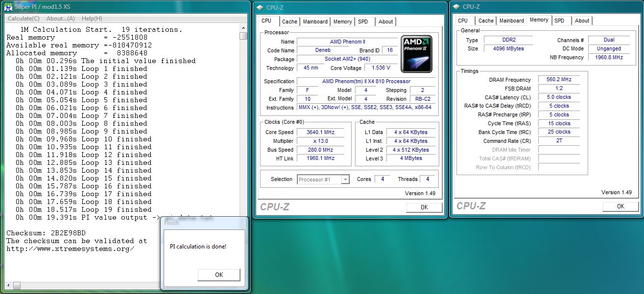This screenshot has width=644, height=294.
Task: Click the Super PI scrollbar up arrow
Action: click(243, 28)
